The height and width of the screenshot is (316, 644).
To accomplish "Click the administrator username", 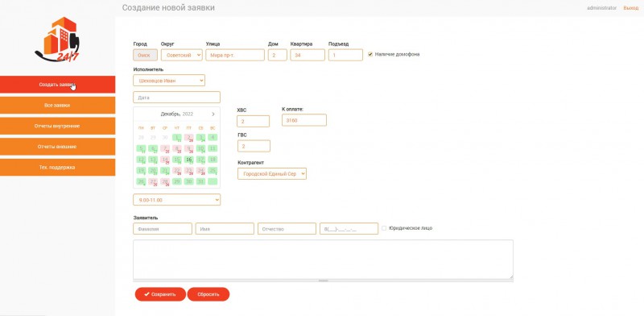I will click(x=601, y=8).
